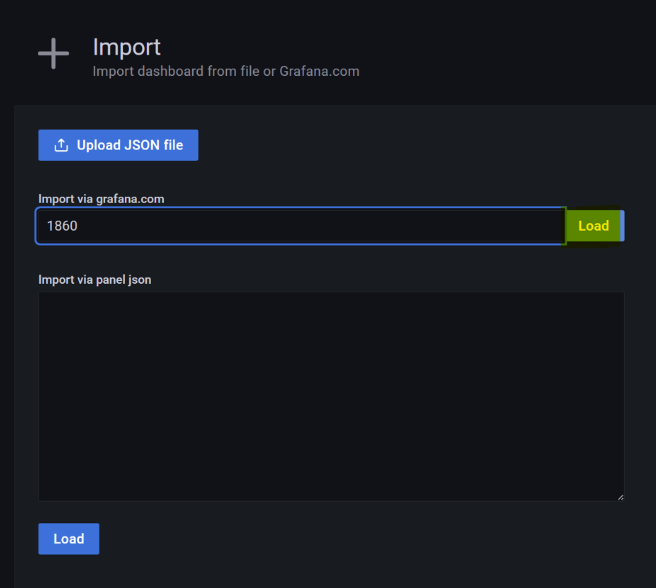Click the first line of the panel json box
Viewport: 656px width, 588px height.
[x=331, y=304]
